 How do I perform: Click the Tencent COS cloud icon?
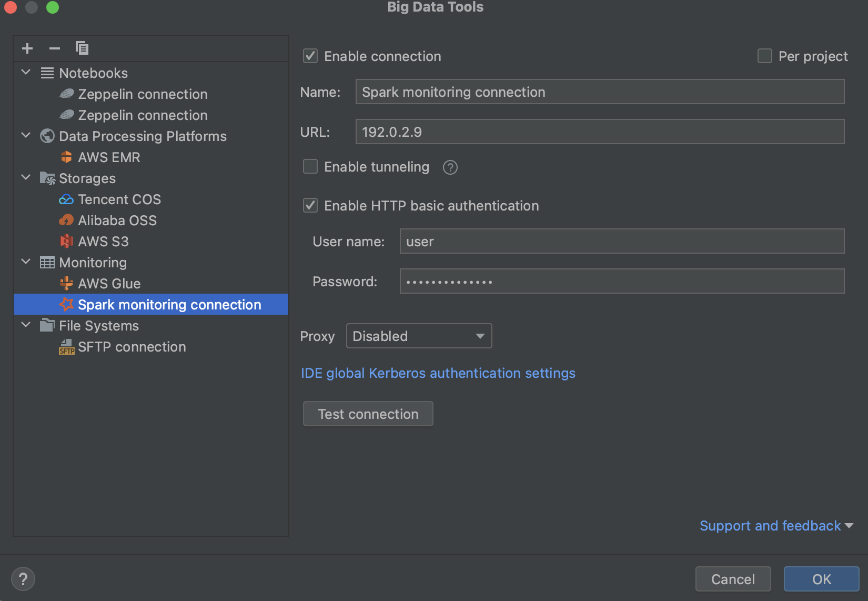tap(66, 199)
